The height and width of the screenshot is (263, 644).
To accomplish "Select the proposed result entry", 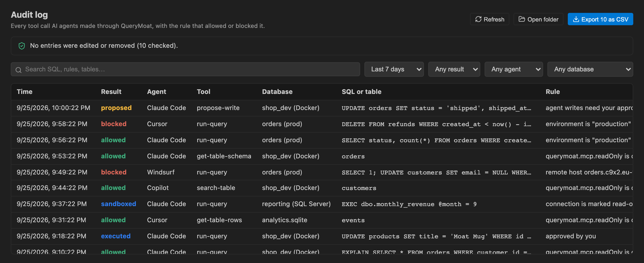I will [x=116, y=108].
